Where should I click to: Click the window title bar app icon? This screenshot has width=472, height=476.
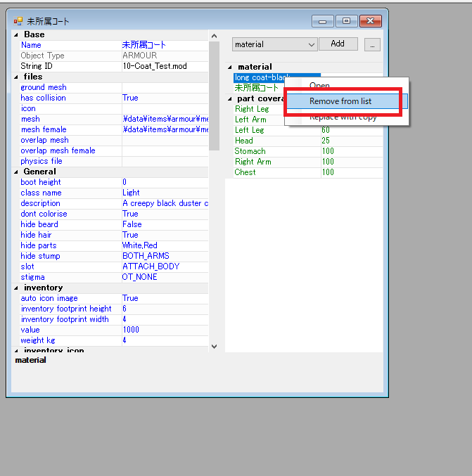pos(18,21)
